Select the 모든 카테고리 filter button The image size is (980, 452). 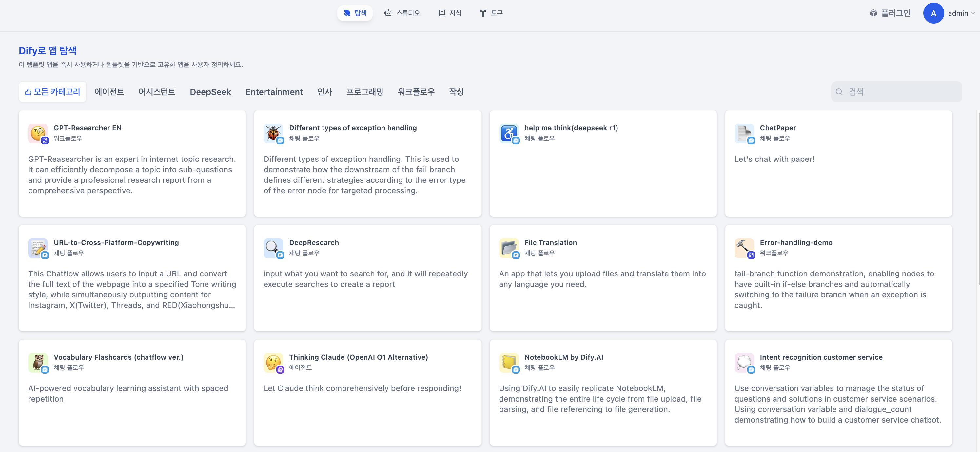coord(52,92)
